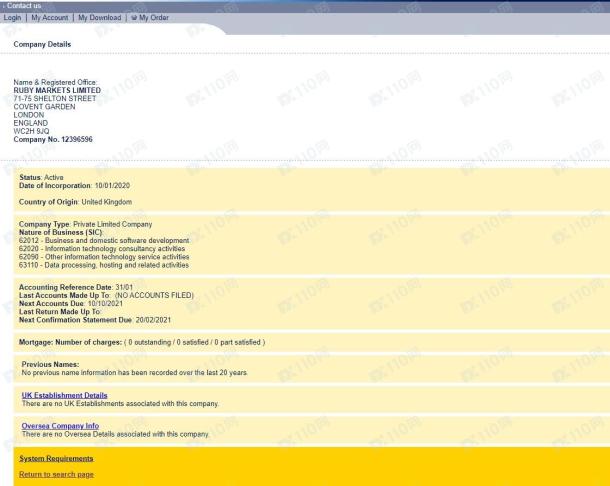
Task: Click the LONDON address line
Action: point(29,115)
